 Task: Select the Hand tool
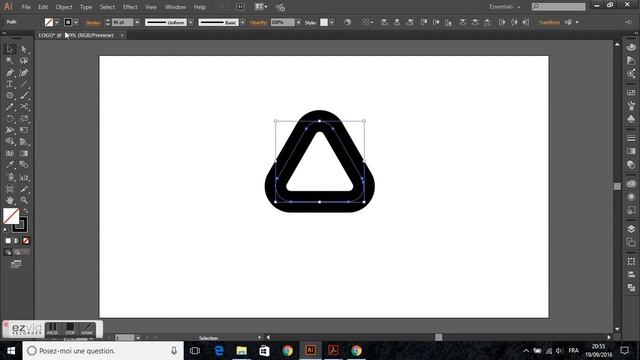coord(10,200)
